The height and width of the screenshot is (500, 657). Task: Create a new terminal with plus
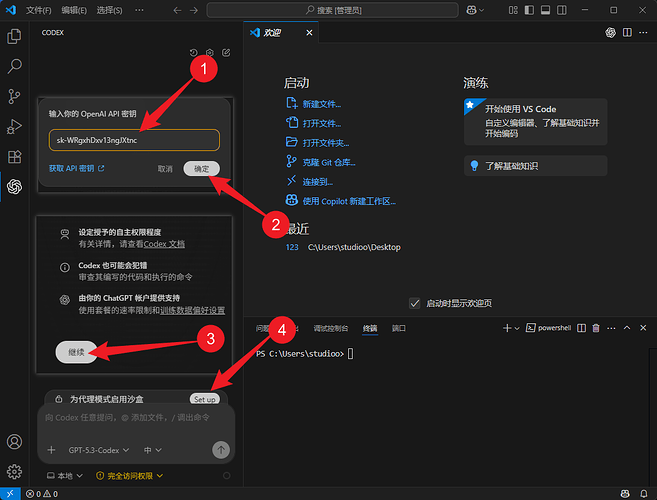click(507, 328)
